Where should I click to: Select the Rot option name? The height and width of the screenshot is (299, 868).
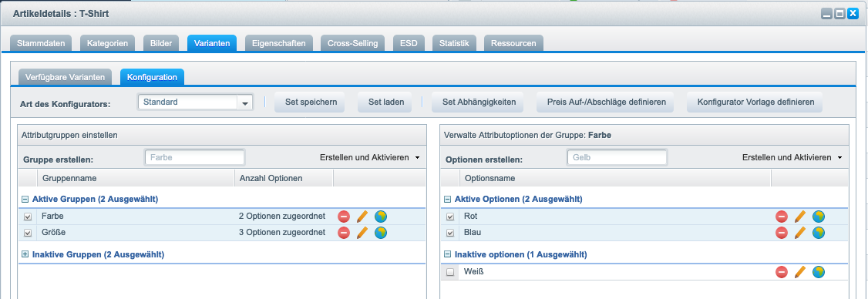pos(470,216)
